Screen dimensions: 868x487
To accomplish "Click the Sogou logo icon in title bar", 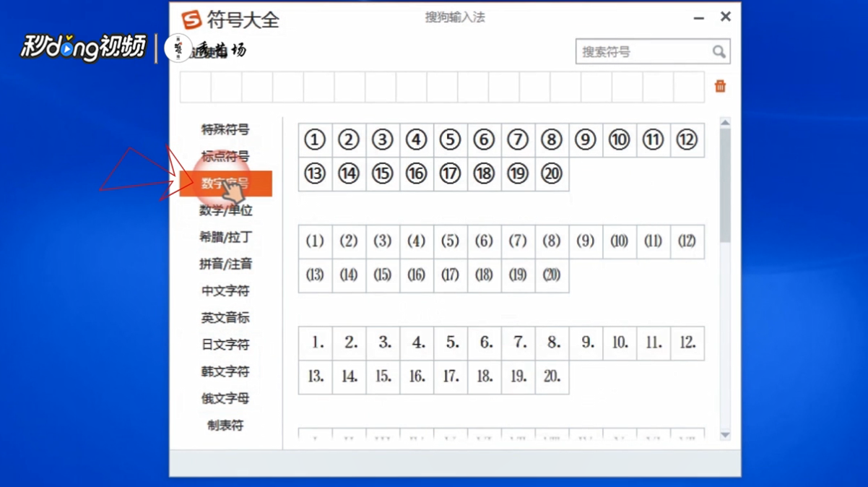I will 191,20.
